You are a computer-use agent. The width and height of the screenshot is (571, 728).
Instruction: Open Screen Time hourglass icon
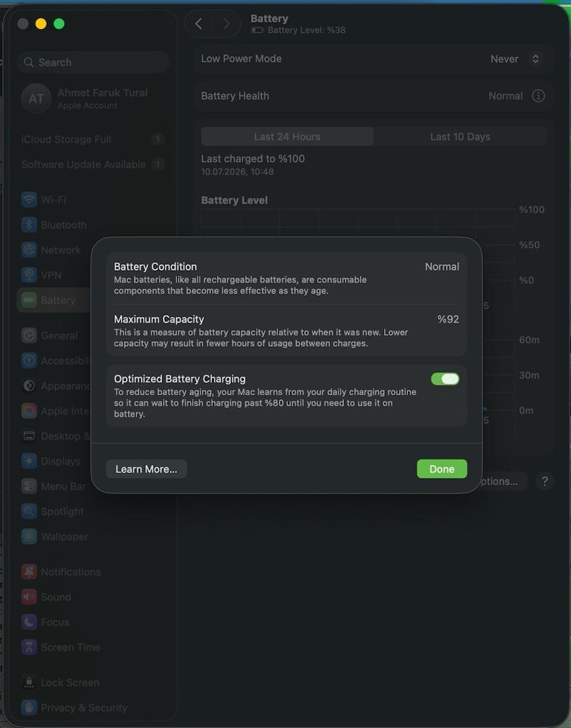(28, 647)
